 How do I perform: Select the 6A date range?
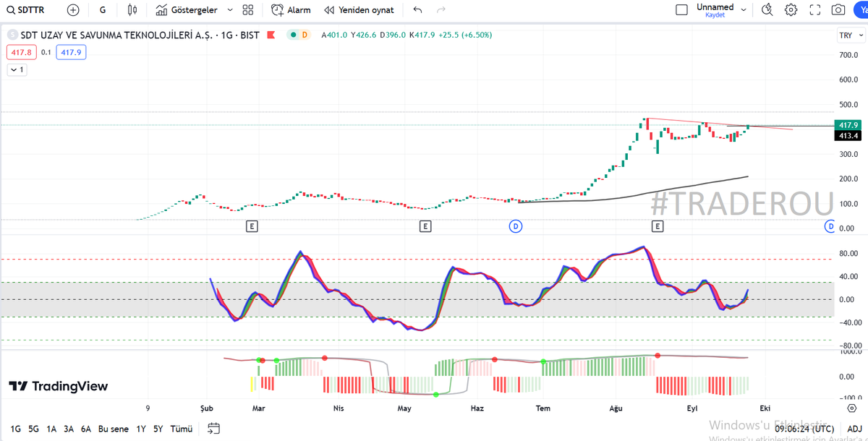pos(86,429)
